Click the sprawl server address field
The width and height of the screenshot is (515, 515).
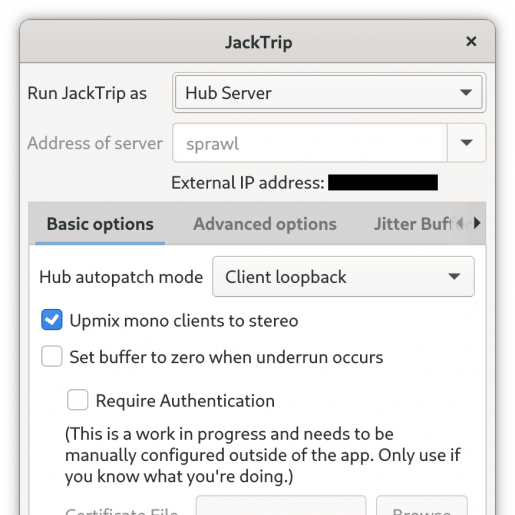310,143
